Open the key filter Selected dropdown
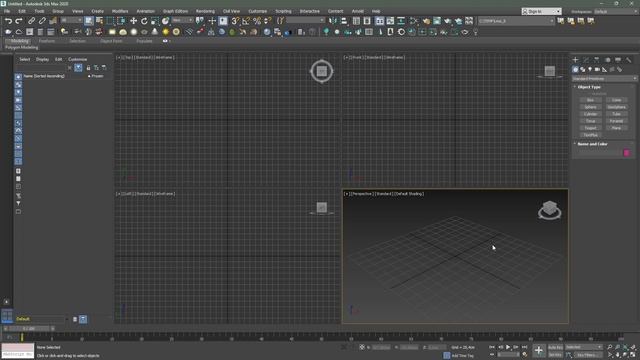The height and width of the screenshot is (360, 640). tap(583, 347)
